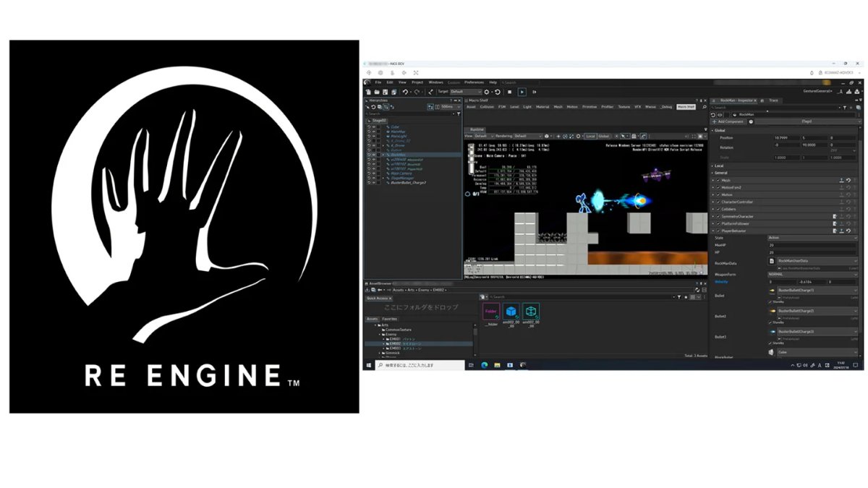Click the RE Engine logo icon by the File menu
The image size is (868, 488).
coord(366,82)
